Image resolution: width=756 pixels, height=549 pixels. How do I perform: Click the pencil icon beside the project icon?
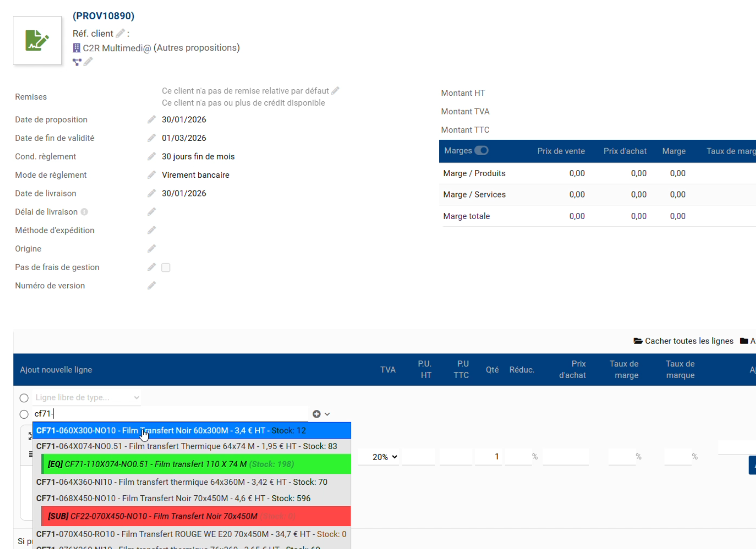point(88,62)
